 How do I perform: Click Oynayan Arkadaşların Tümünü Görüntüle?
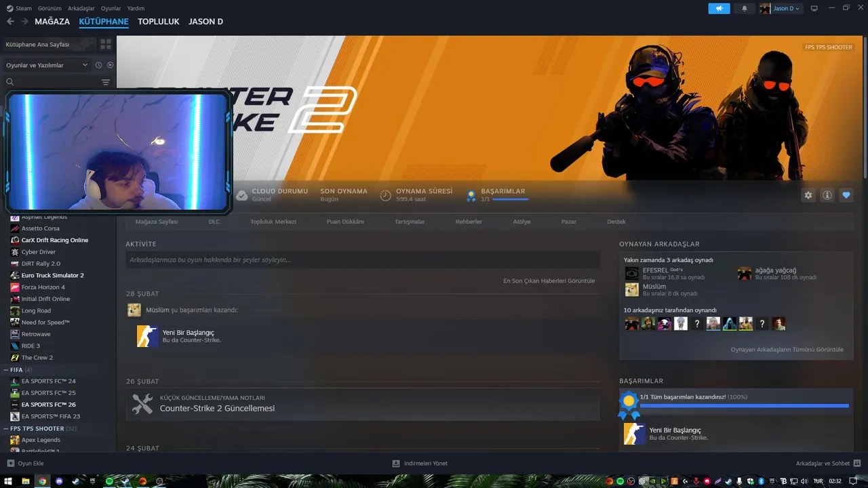pyautogui.click(x=787, y=350)
